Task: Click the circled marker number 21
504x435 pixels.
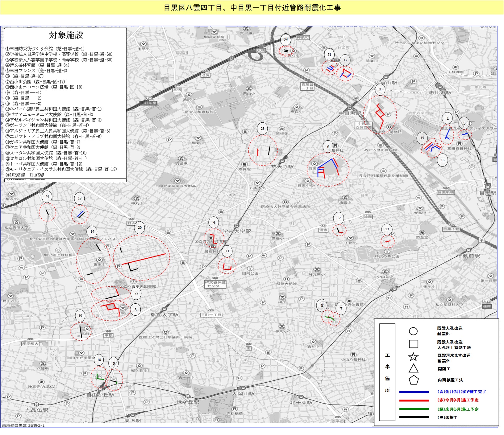Action: click(329, 55)
